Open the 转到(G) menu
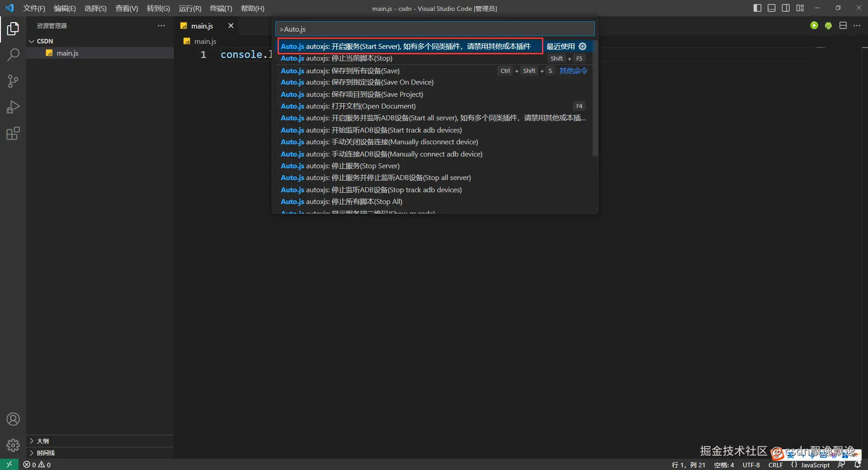This screenshot has width=868, height=470. click(158, 9)
